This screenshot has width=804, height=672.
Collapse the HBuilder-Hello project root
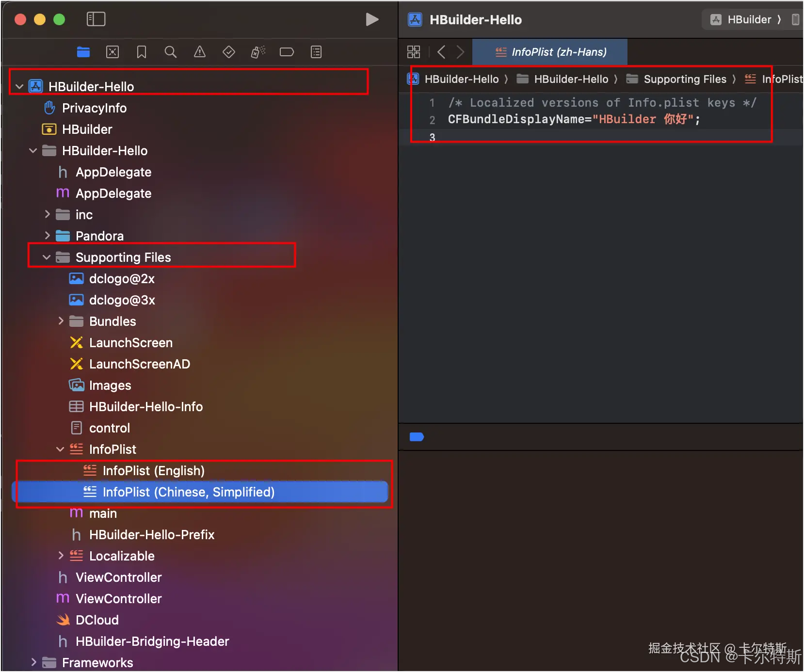pos(19,87)
